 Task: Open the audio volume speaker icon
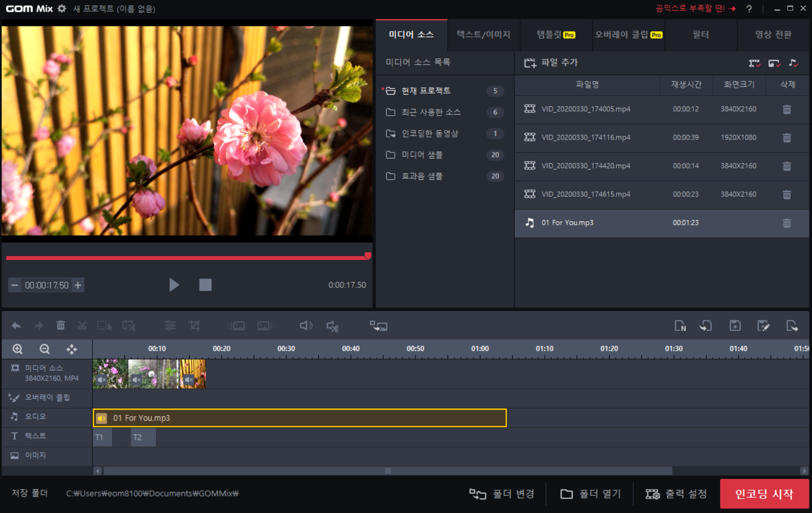pyautogui.click(x=306, y=325)
